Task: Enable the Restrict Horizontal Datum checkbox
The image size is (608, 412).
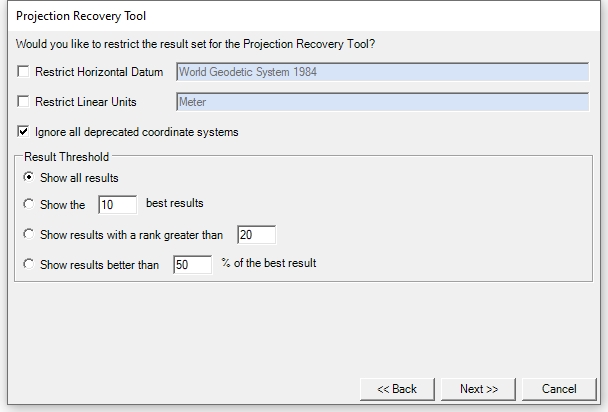Action: point(23,72)
